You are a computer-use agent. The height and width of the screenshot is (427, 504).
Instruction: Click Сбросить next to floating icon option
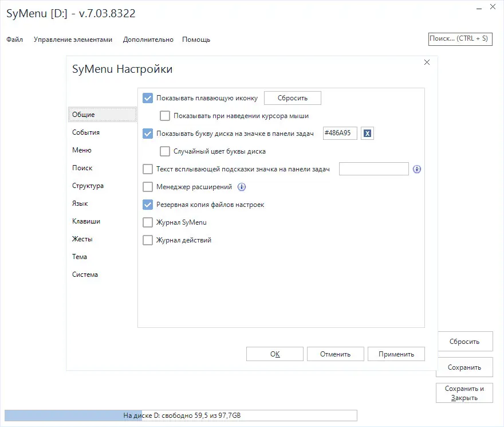point(293,98)
